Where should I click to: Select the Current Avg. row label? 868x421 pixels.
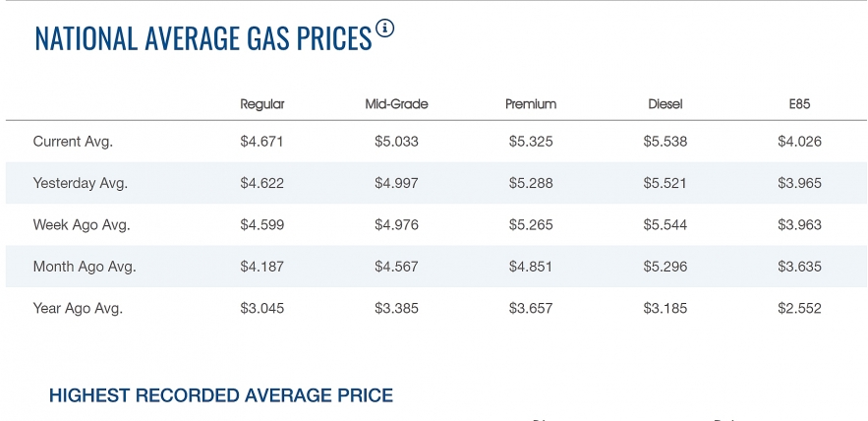pos(73,142)
